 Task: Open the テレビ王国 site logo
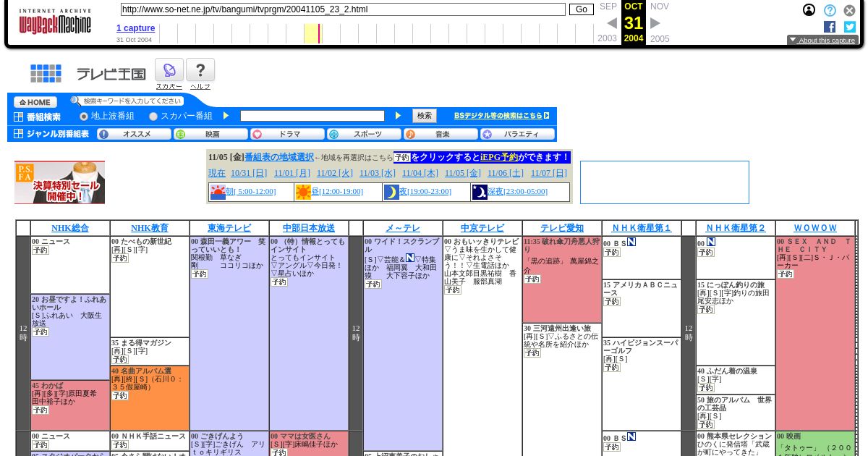(88, 74)
